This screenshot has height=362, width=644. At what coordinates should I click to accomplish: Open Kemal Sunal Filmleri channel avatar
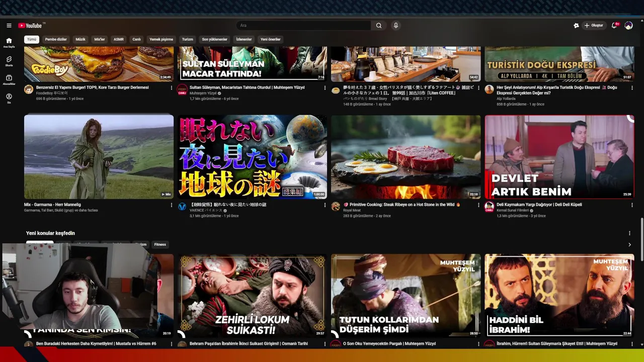tap(489, 207)
